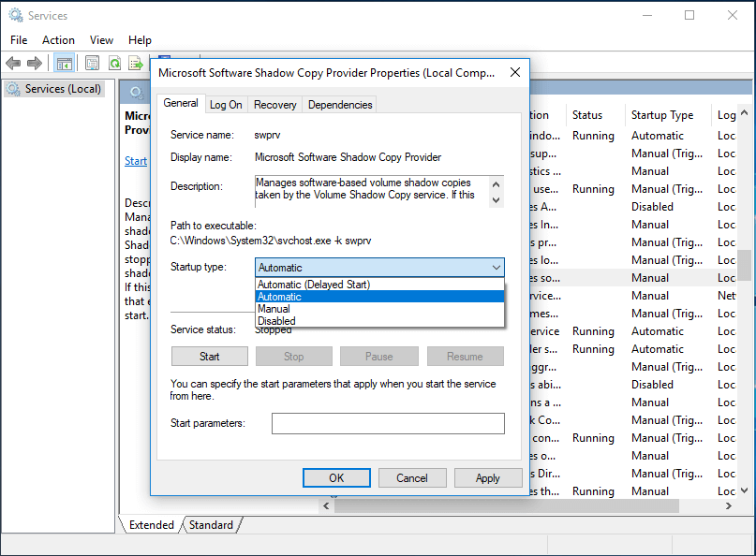Click the service name value swprv
This screenshot has height=556, width=756.
(x=267, y=135)
